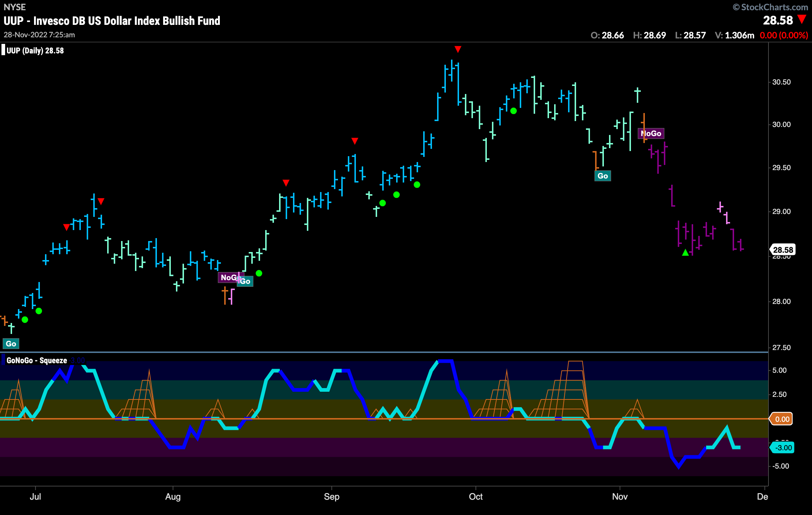The width and height of the screenshot is (812, 515).
Task: Click the 5.00 oscillator axis label
Action: click(779, 370)
